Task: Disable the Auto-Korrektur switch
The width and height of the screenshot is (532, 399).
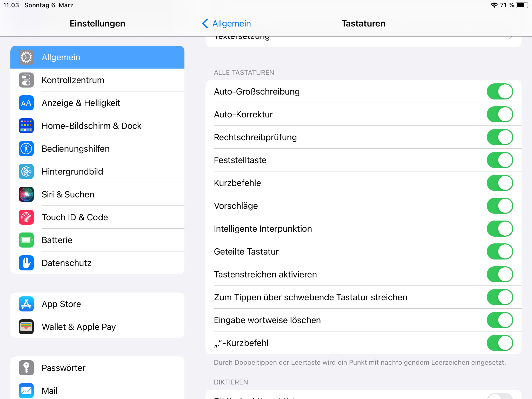Action: [x=500, y=114]
